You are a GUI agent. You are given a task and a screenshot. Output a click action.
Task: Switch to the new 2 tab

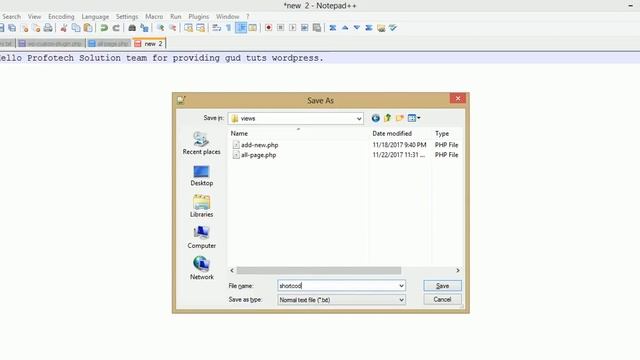coord(149,43)
